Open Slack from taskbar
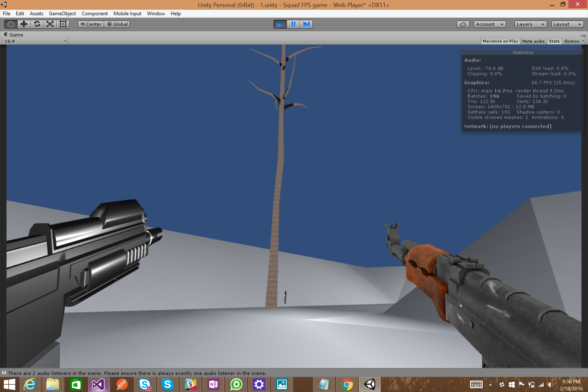The height and width of the screenshot is (392, 588). tap(191, 385)
